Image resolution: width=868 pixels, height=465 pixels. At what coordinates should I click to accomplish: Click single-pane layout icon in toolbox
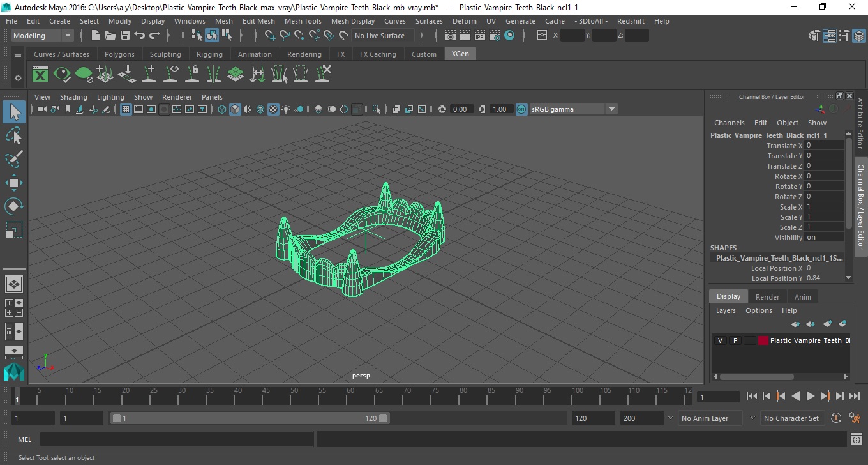pos(14,284)
